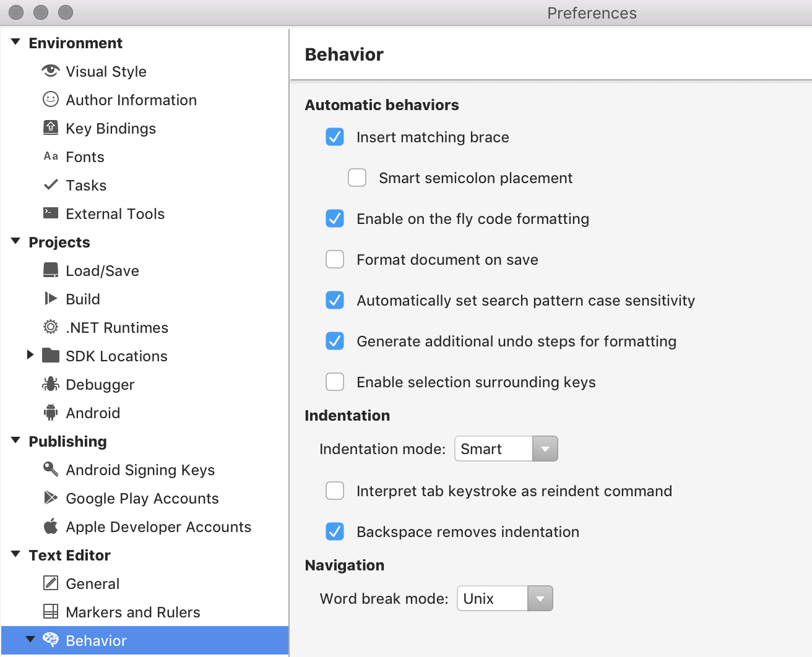Screen dimensions: 812x657
Task: Open the Word break mode dropdown
Action: pyautogui.click(x=539, y=598)
